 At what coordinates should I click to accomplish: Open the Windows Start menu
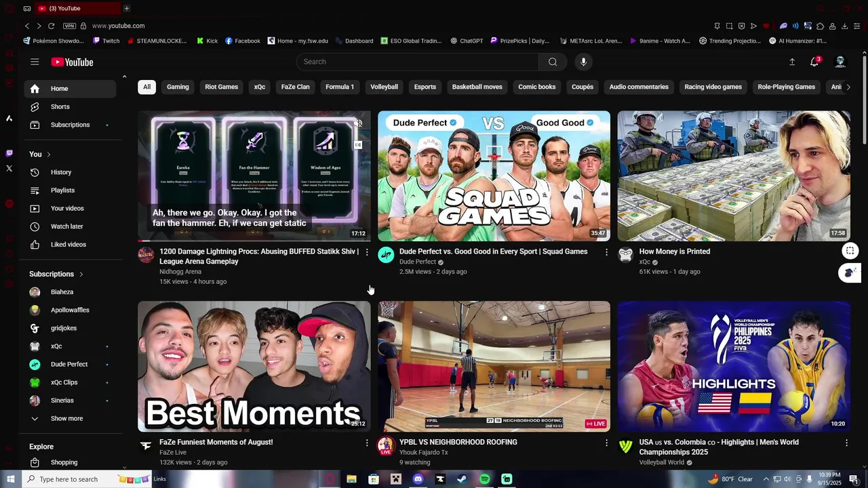point(10,479)
